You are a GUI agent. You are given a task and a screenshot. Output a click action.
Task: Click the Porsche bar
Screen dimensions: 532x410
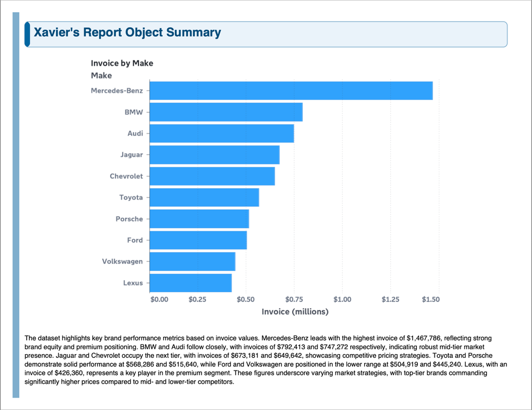pyautogui.click(x=199, y=218)
